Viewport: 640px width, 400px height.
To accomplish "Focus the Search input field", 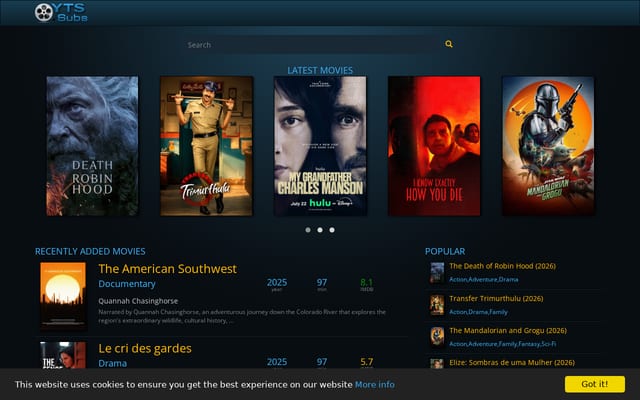I will (312, 45).
